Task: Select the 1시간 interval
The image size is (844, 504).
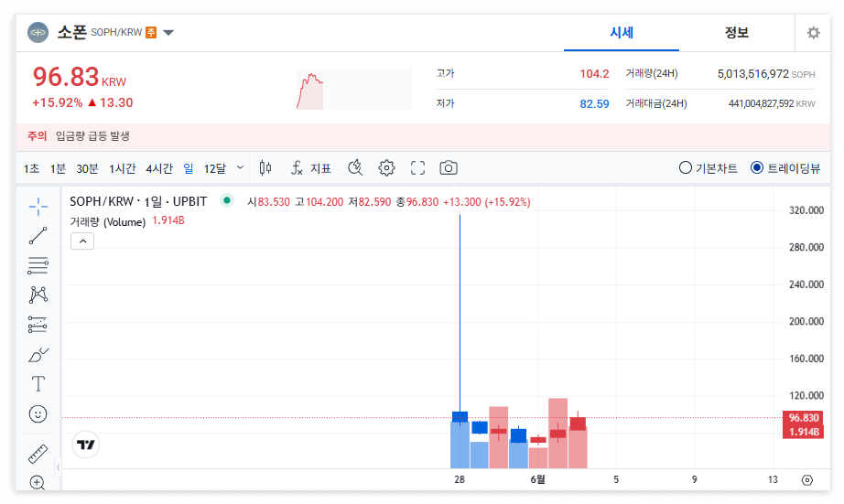Action: point(122,169)
